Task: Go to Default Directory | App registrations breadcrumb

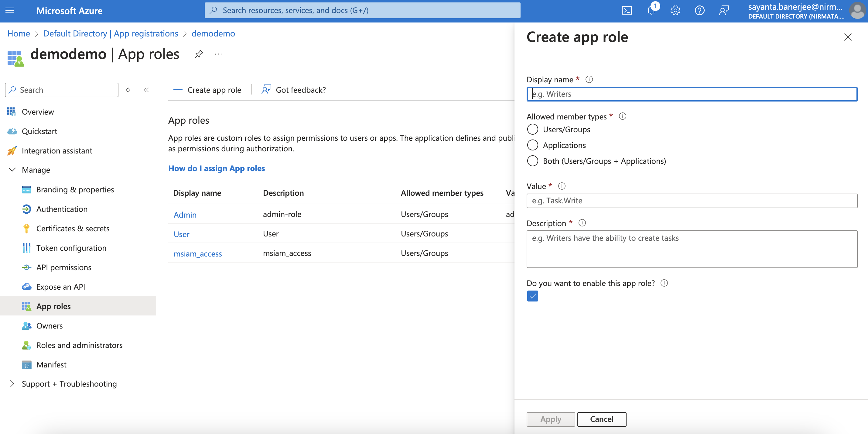Action: [111, 33]
